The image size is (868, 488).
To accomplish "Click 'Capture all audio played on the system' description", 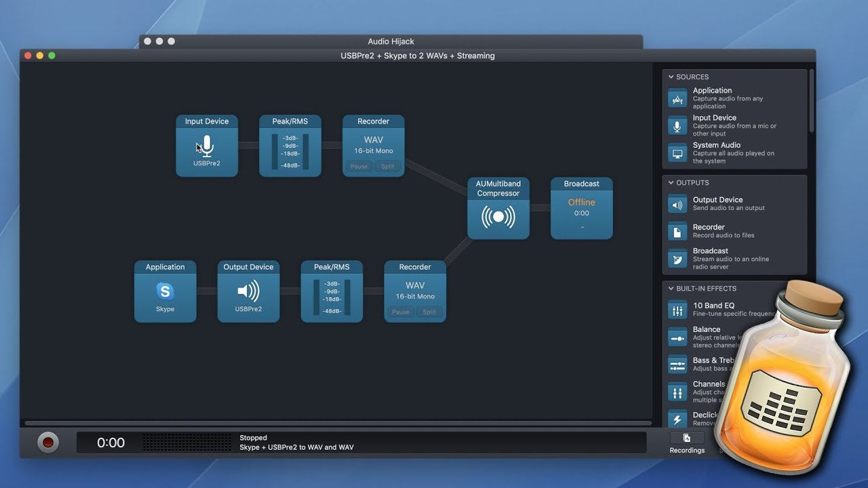I will [x=734, y=157].
